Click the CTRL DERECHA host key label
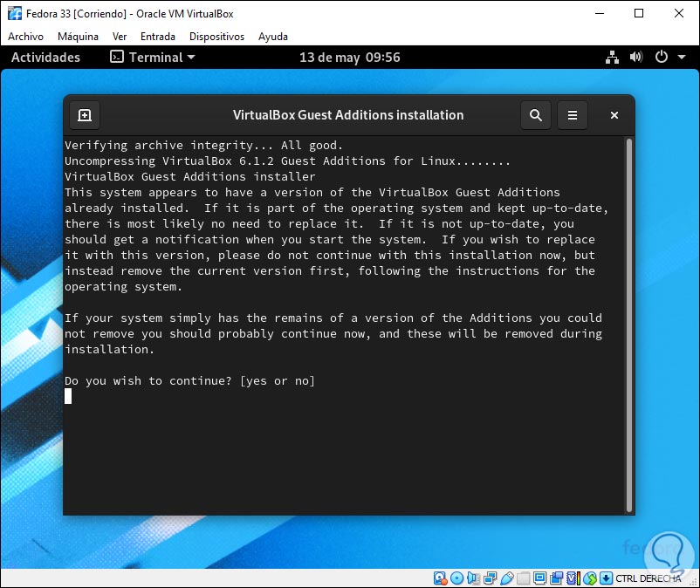The height and width of the screenshot is (588, 700). pos(649,578)
